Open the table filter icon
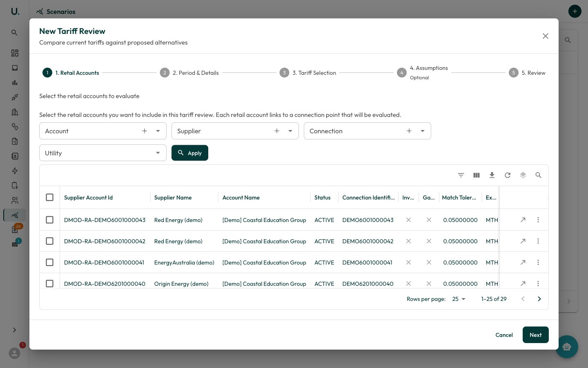The height and width of the screenshot is (368, 588). pos(461,175)
